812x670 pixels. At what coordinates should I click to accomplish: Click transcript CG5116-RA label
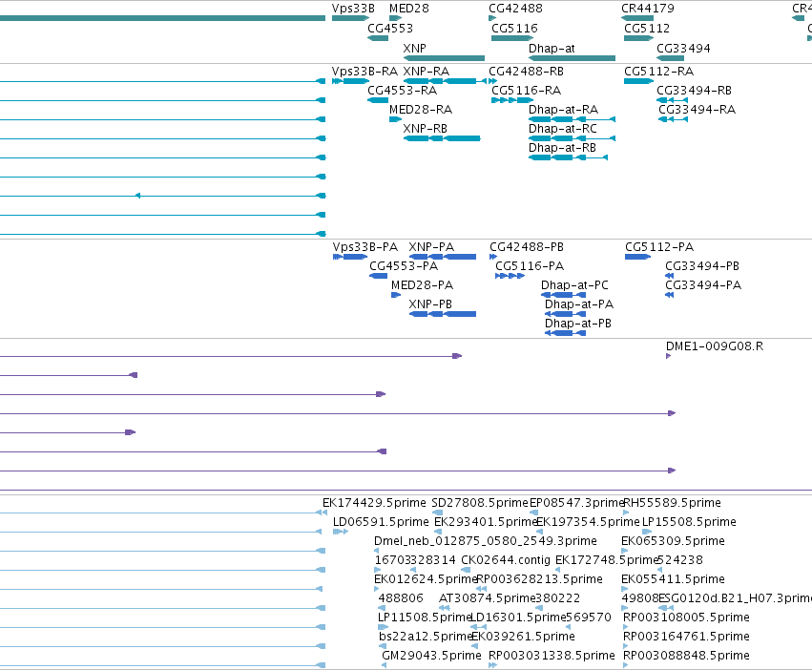[x=526, y=90]
